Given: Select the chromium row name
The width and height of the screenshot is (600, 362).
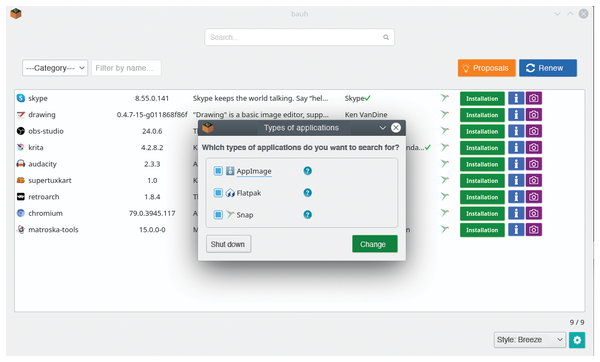Looking at the screenshot, I should [x=45, y=214].
